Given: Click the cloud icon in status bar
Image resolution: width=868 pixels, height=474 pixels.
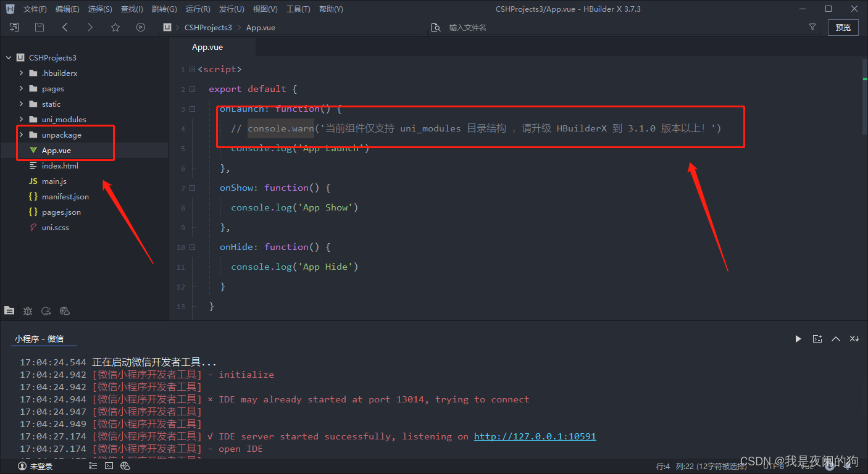Looking at the screenshot, I should coord(125,466).
